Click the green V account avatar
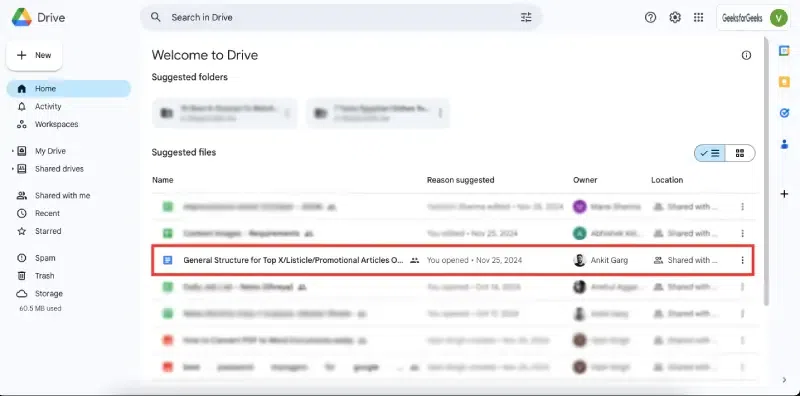 pyautogui.click(x=778, y=18)
